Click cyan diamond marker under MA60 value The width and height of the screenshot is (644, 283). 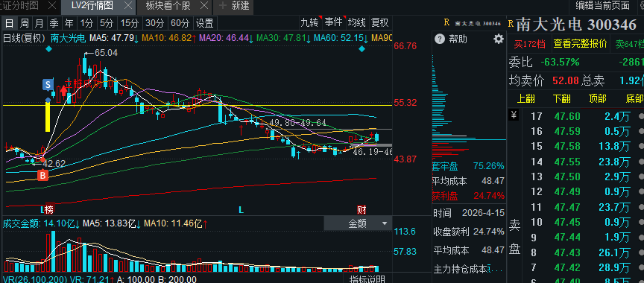(x=362, y=49)
